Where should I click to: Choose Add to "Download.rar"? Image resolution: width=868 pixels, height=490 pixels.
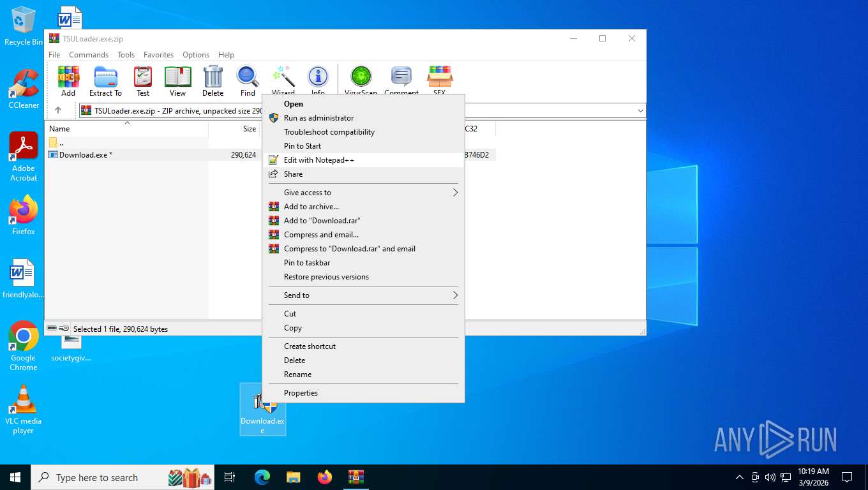tap(363, 221)
